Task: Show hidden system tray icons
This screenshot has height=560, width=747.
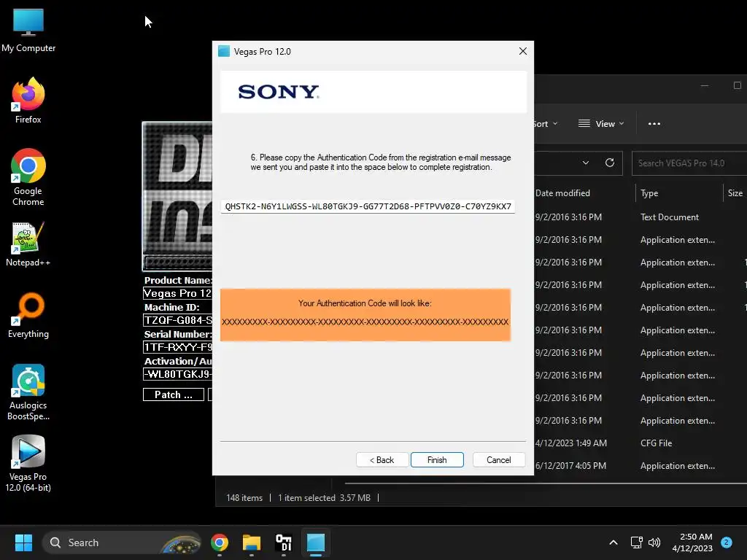Action: click(614, 542)
